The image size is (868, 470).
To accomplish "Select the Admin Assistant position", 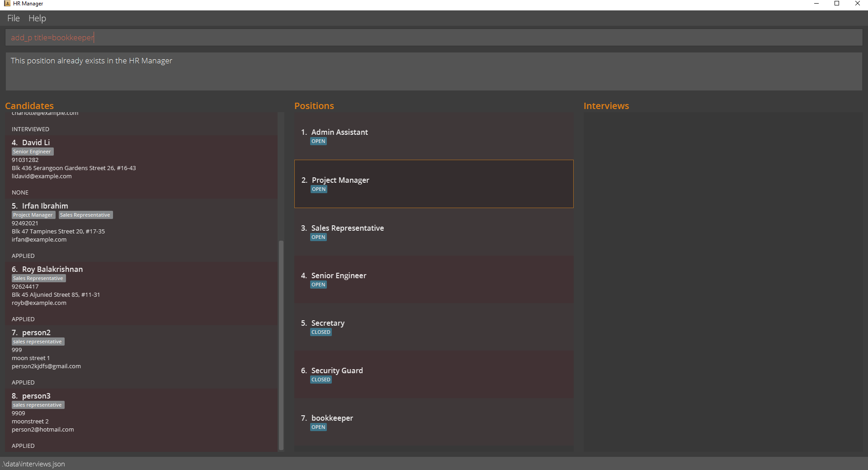I will click(x=434, y=136).
